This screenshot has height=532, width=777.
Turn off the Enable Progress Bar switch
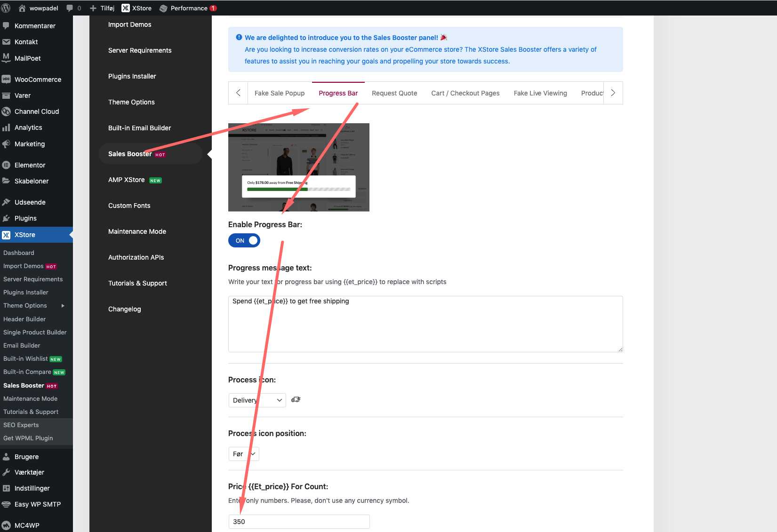click(244, 240)
